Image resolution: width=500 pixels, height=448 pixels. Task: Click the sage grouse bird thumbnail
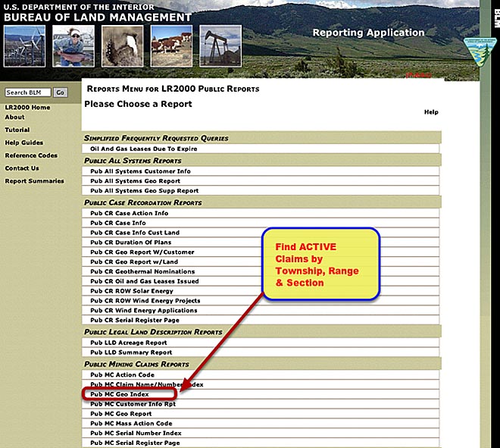pyautogui.click(x=123, y=46)
